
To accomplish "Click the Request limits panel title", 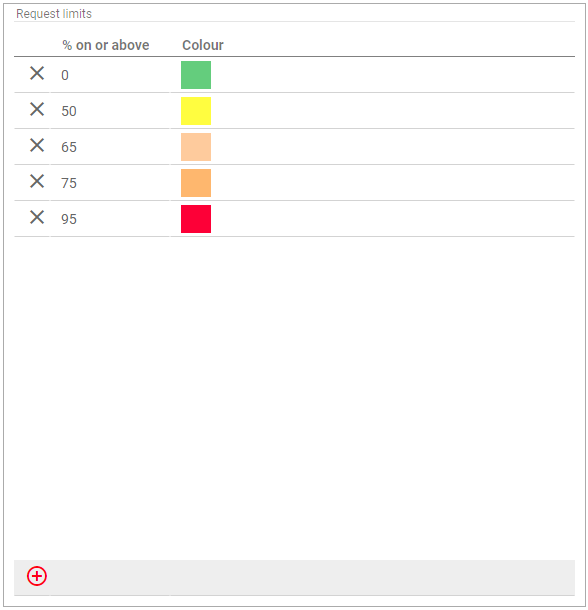I will point(54,14).
